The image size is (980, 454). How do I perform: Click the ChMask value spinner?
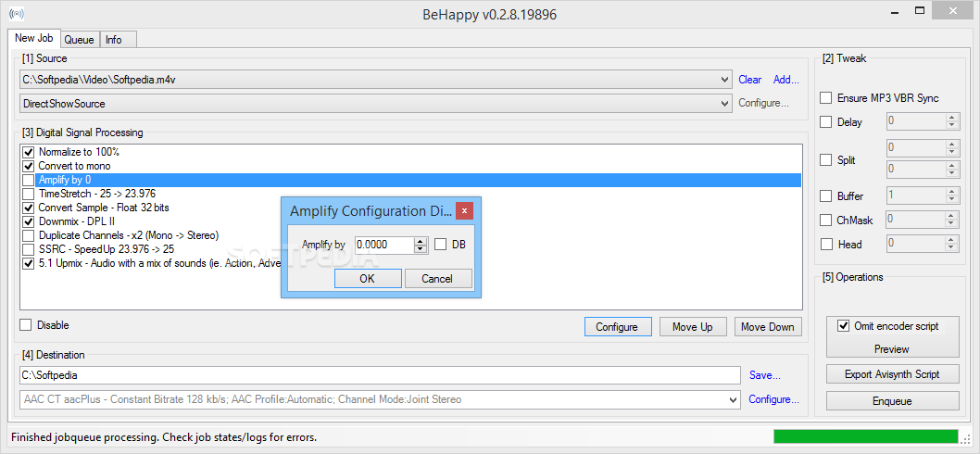click(952, 220)
